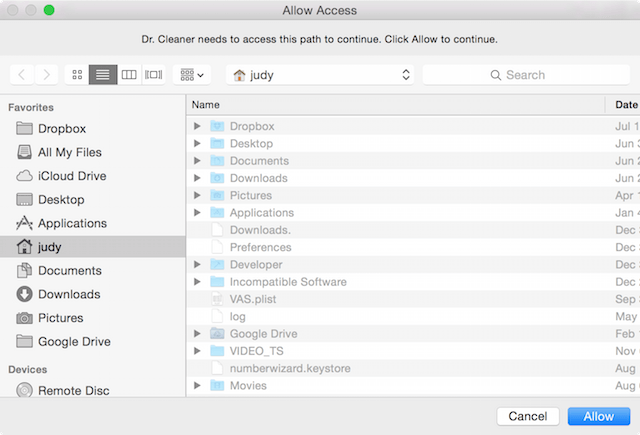Image resolution: width=640 pixels, height=435 pixels.
Task: Click the Allow button
Action: point(599,416)
